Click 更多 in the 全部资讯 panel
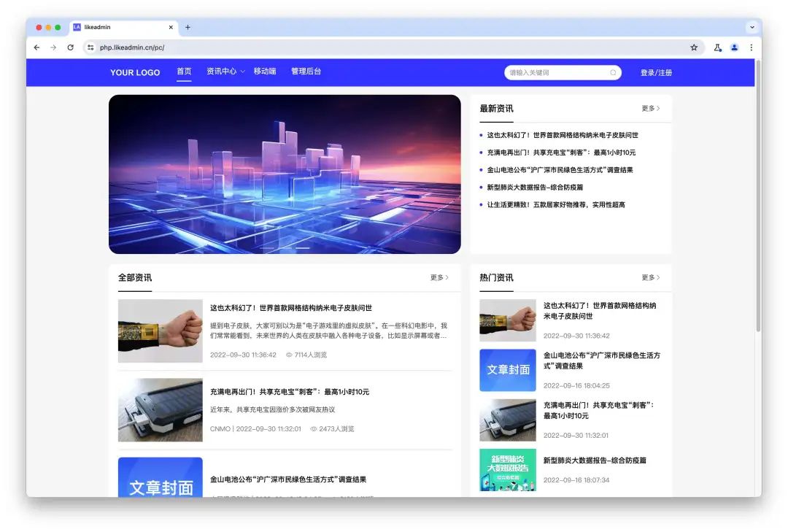 [440, 277]
